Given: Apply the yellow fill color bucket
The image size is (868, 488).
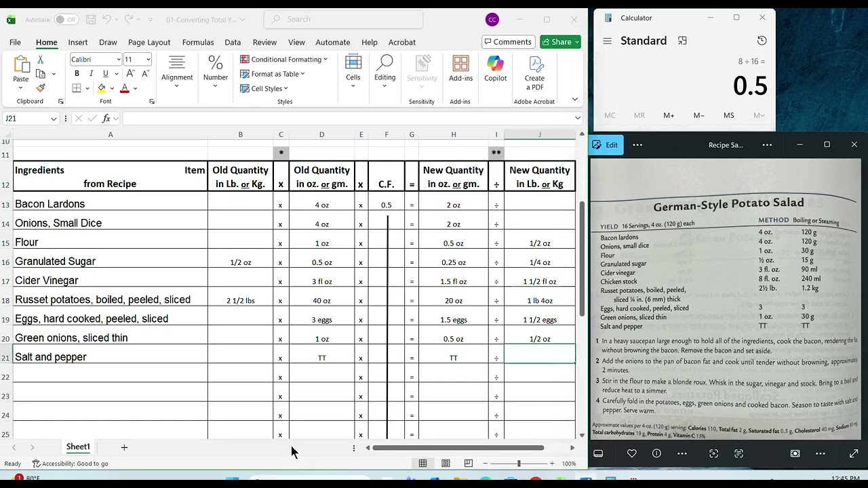Looking at the screenshot, I should point(102,88).
